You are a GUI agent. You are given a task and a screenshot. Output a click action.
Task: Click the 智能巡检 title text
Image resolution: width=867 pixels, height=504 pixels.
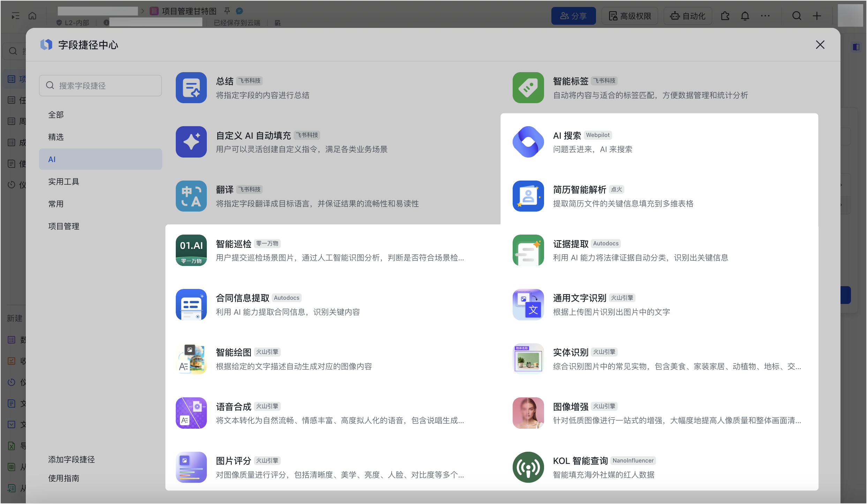point(233,244)
